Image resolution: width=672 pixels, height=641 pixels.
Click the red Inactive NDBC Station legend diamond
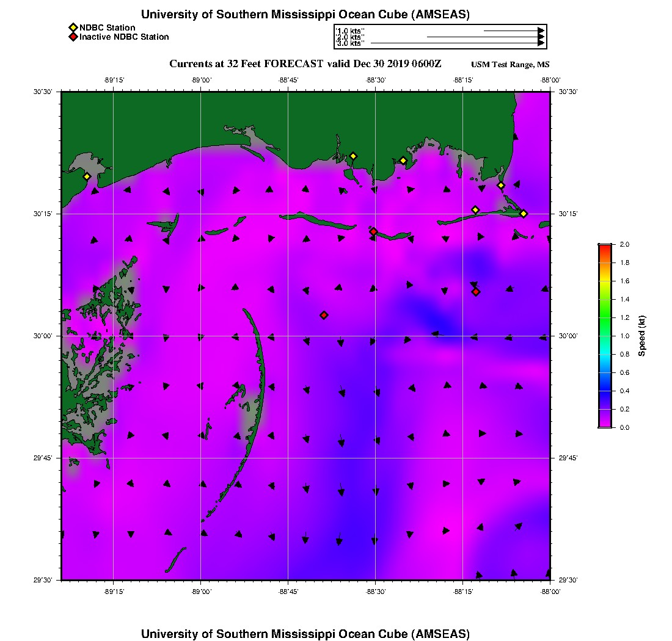[x=73, y=37]
